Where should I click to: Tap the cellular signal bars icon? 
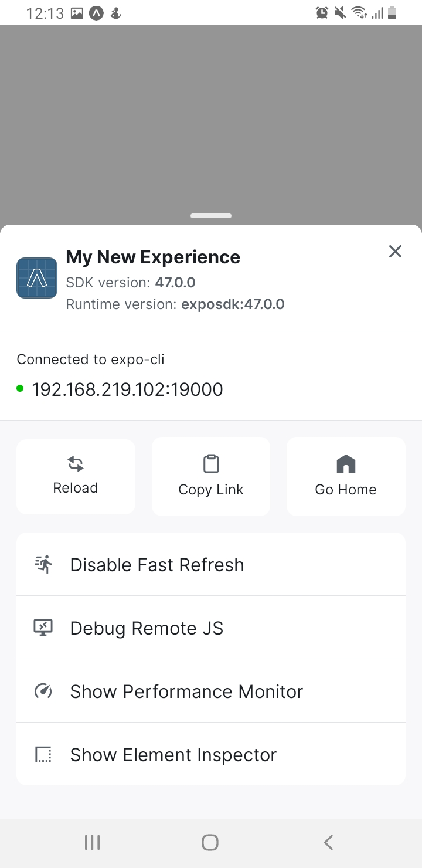[x=377, y=13]
